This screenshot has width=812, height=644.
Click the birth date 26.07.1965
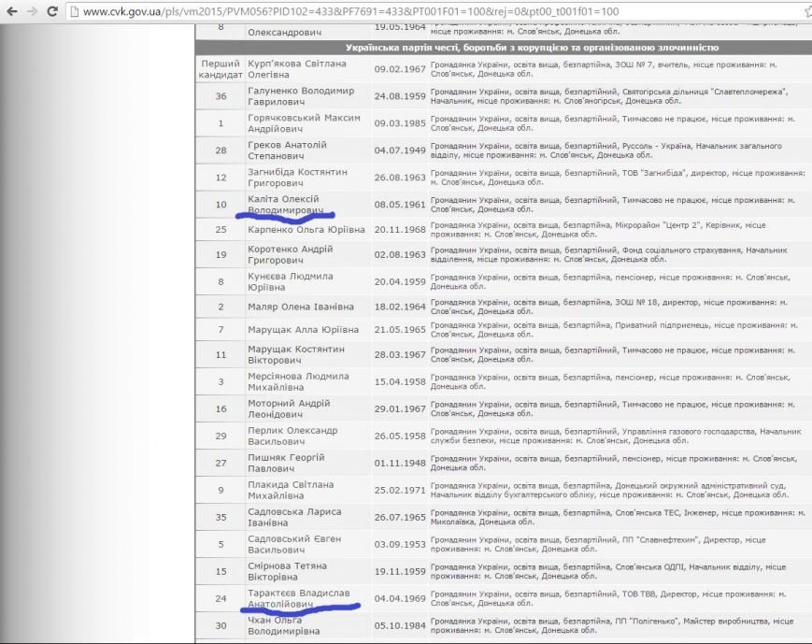point(400,517)
